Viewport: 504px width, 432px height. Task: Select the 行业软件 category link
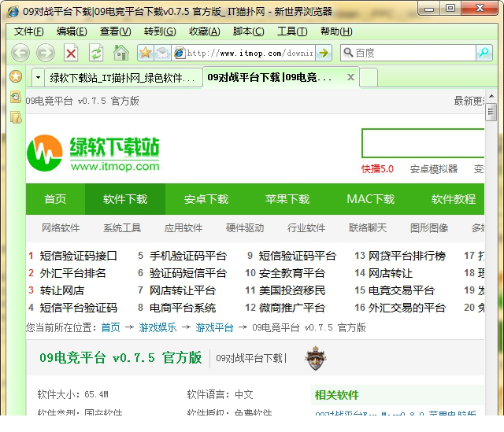point(306,228)
